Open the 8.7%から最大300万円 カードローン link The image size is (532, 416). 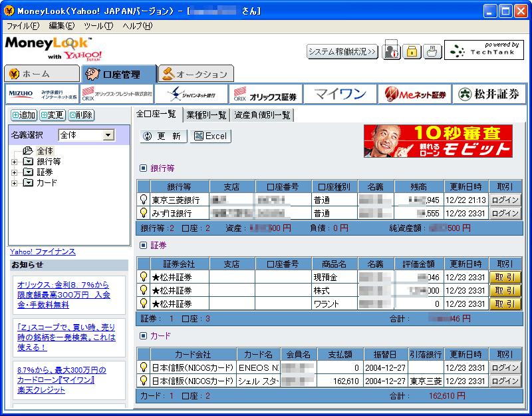point(62,379)
